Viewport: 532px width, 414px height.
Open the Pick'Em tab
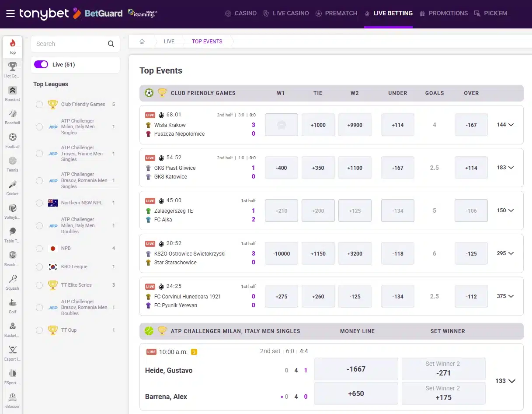(x=490, y=13)
